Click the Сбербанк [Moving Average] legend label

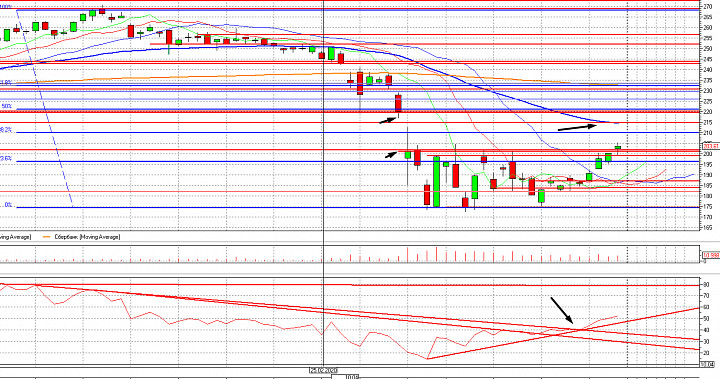point(87,237)
